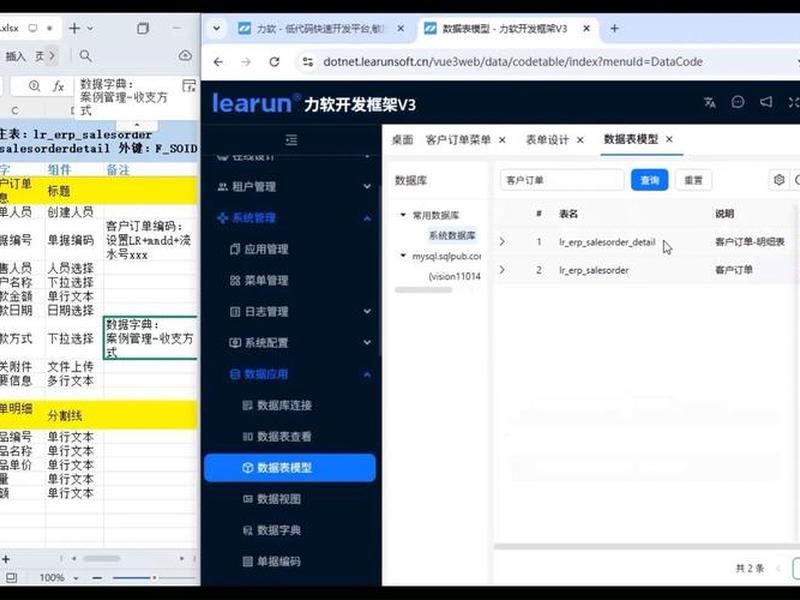
Task: Select the cell 数据字典: 案例管理-收支方式
Action: click(x=150, y=338)
